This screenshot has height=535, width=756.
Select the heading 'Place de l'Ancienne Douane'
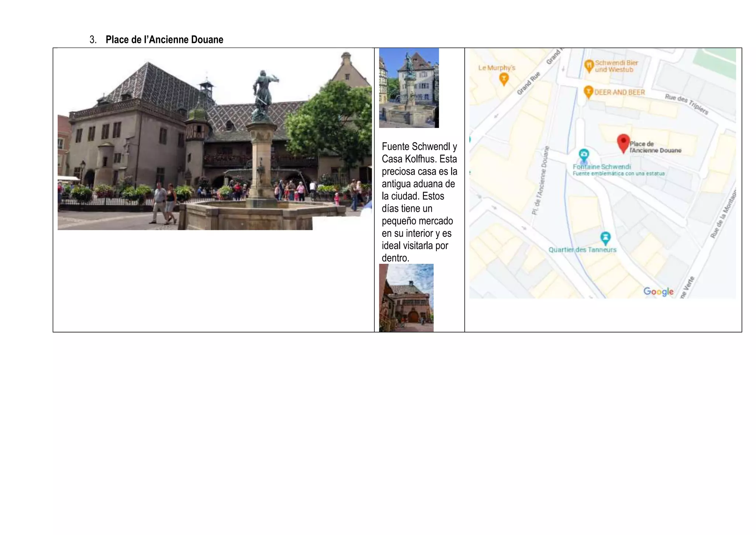tap(164, 40)
